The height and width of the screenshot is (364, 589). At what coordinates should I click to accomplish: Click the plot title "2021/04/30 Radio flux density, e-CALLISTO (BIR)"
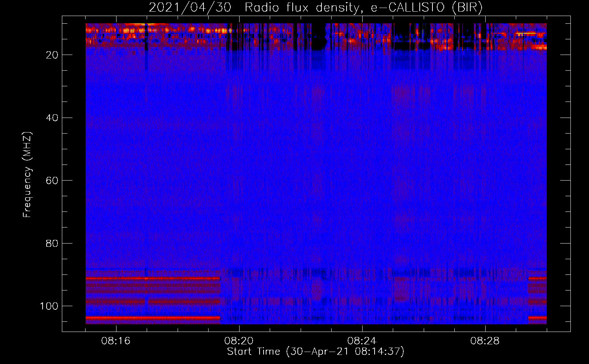[316, 8]
